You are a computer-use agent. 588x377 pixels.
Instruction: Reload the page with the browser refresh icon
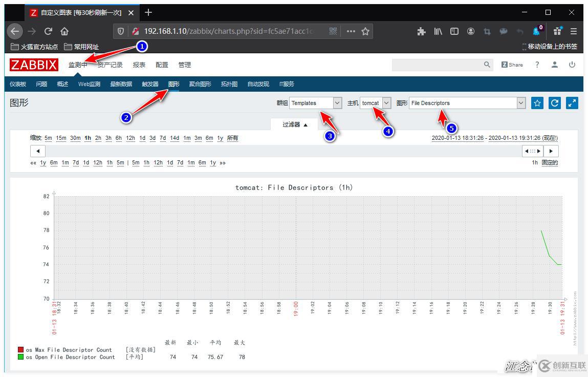pos(48,31)
